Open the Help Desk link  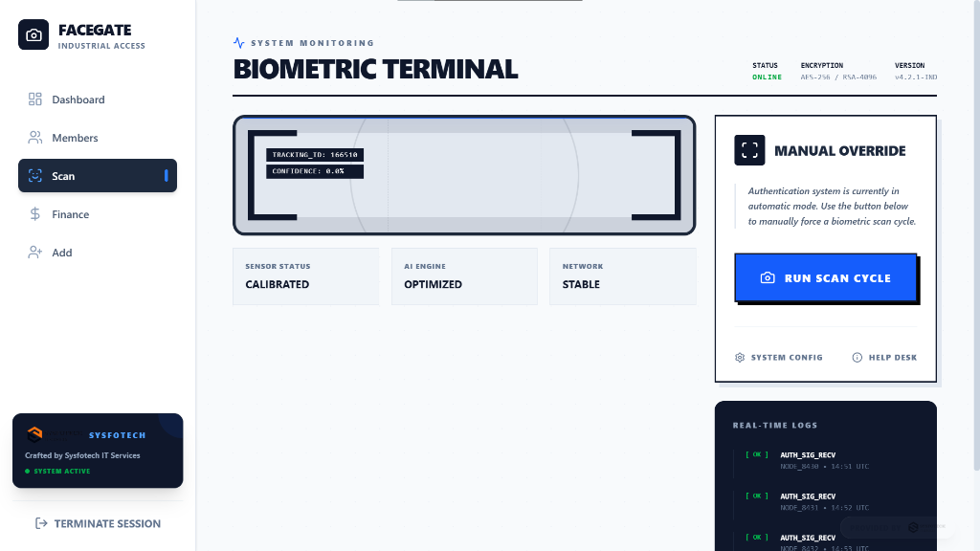(884, 358)
